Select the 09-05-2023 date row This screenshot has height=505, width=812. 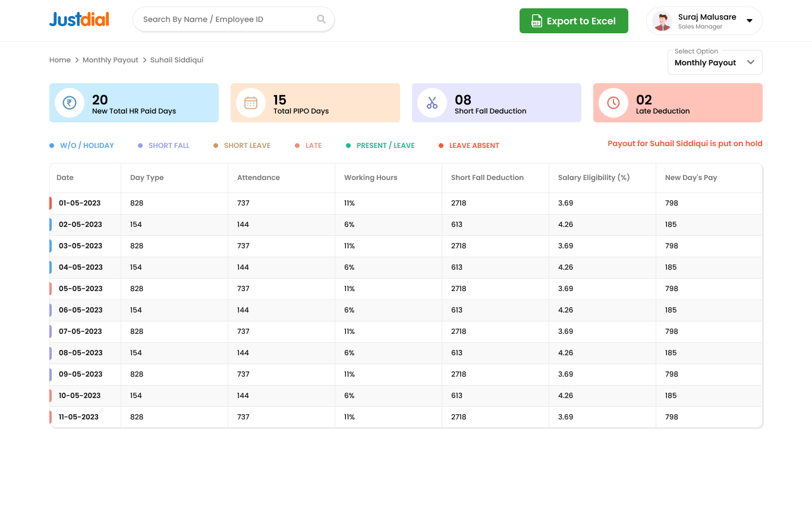click(406, 374)
